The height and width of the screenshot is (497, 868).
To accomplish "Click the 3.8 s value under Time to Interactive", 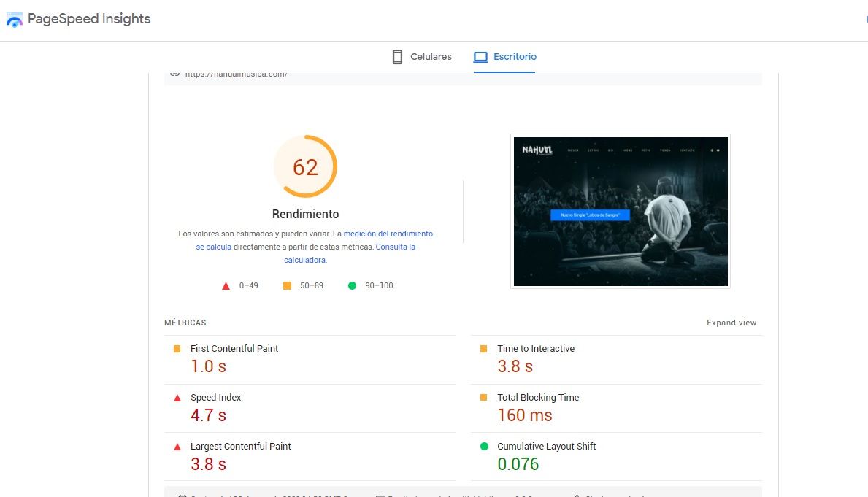I will tap(515, 366).
